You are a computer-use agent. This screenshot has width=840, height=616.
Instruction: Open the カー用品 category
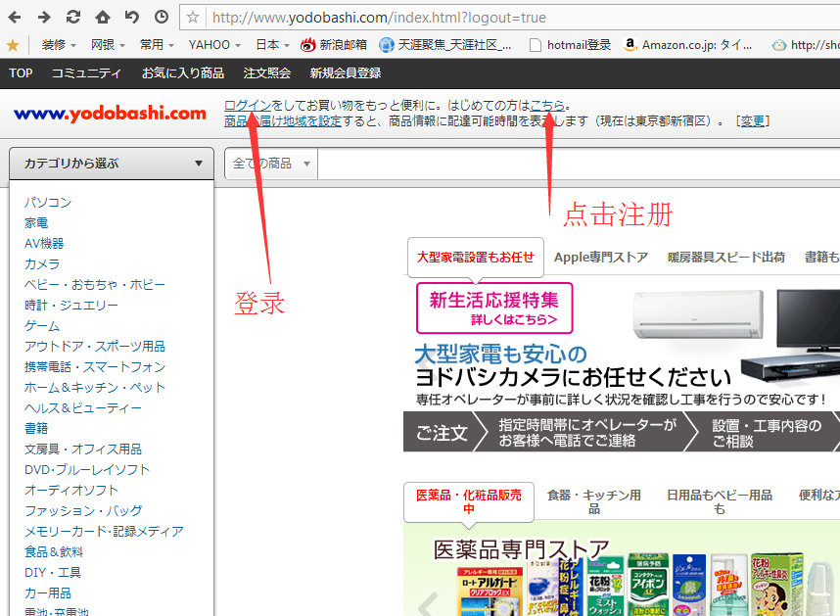click(48, 592)
